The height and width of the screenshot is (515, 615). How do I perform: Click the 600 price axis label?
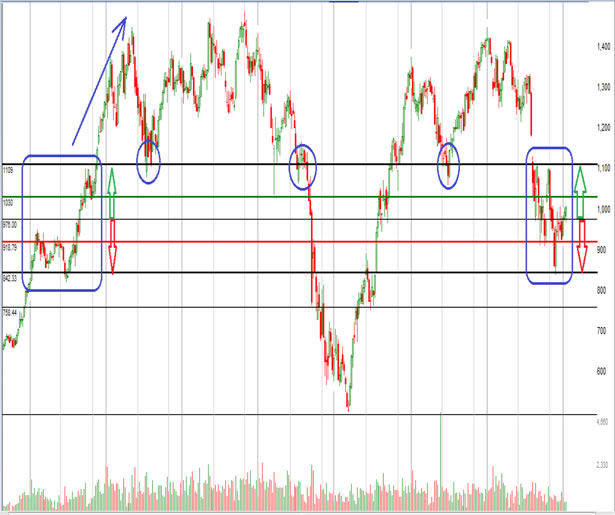[x=600, y=370]
